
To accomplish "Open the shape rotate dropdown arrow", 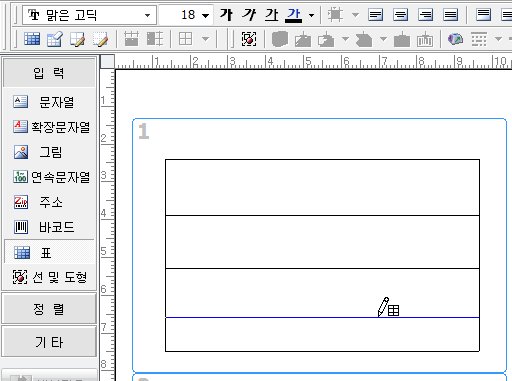I will pos(345,39).
